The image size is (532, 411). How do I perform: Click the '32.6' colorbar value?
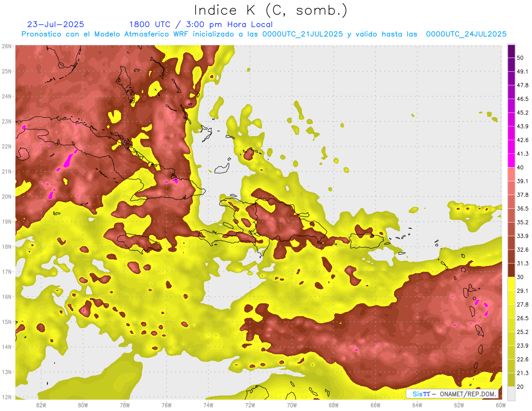click(x=523, y=250)
